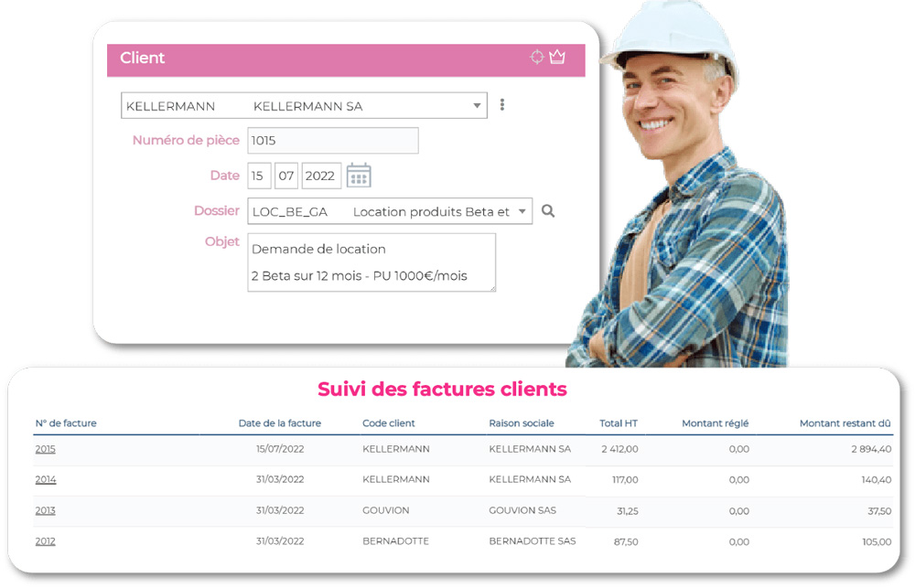
Task: Click the day field showing 15
Action: [x=259, y=176]
